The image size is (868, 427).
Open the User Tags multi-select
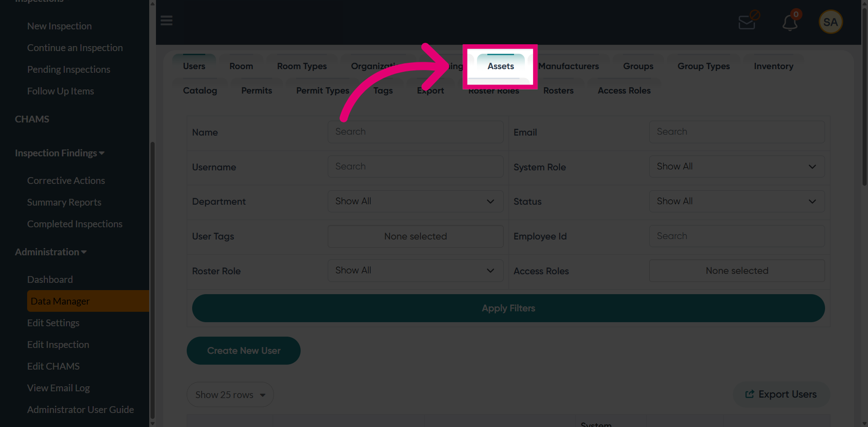coord(415,236)
